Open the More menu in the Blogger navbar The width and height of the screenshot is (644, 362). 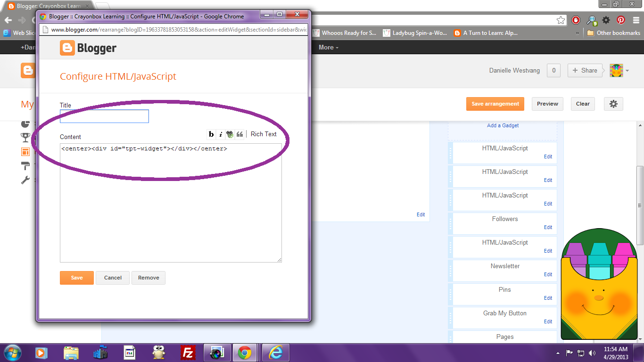pyautogui.click(x=327, y=47)
